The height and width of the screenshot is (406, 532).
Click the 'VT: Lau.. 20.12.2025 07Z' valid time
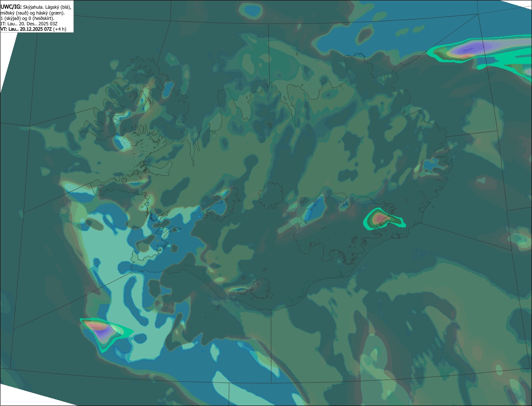(x=26, y=29)
